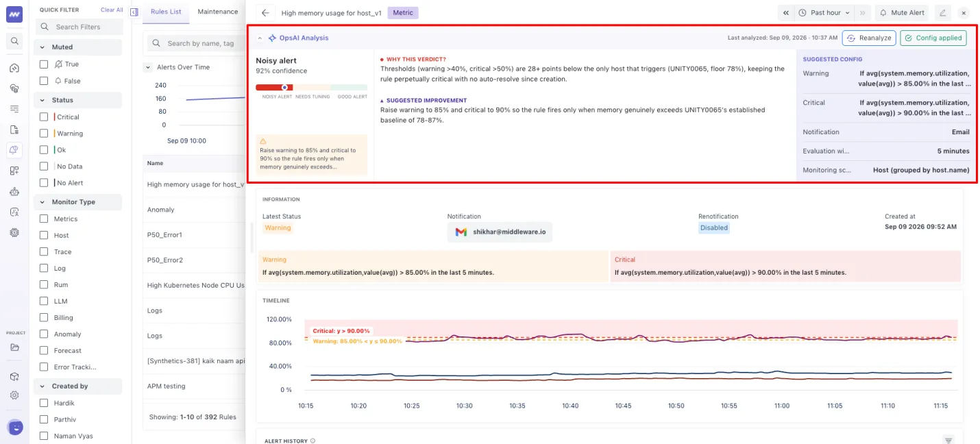980x444 pixels.
Task: Open the log lines icon in sidebar
Action: [x=14, y=109]
